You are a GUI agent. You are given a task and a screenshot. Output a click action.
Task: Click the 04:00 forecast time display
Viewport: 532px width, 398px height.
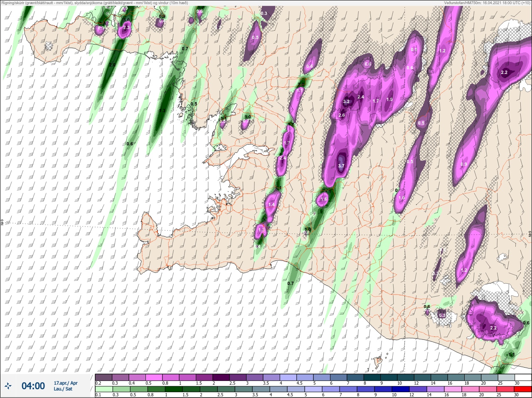33,386
